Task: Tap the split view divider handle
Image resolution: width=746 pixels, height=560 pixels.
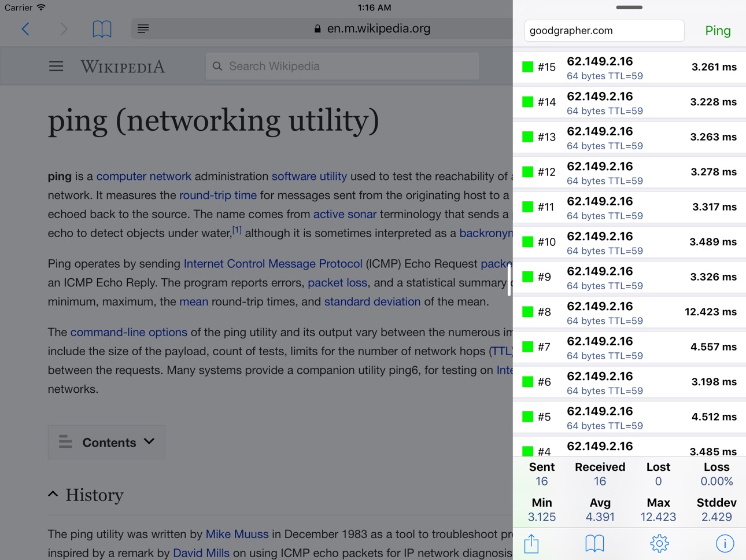Action: click(x=509, y=280)
